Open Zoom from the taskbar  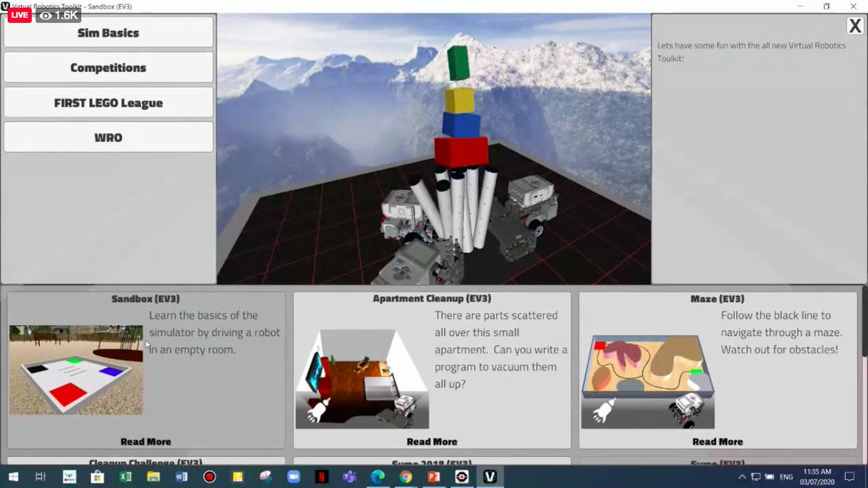pyautogui.click(x=294, y=477)
